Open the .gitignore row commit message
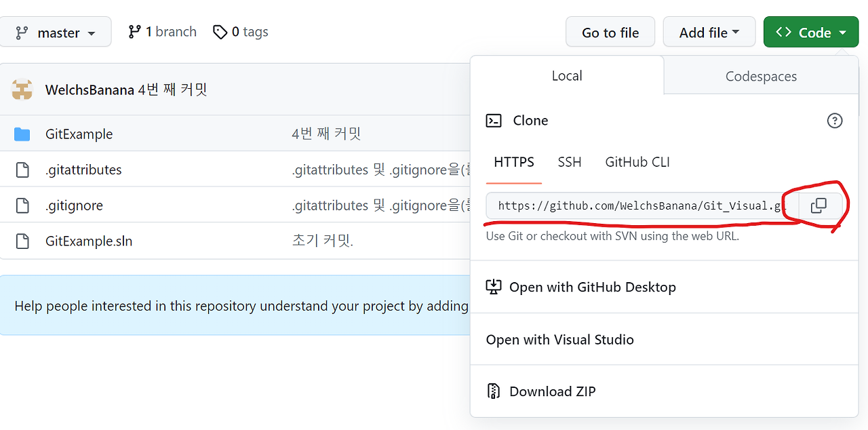868x430 pixels. [381, 206]
